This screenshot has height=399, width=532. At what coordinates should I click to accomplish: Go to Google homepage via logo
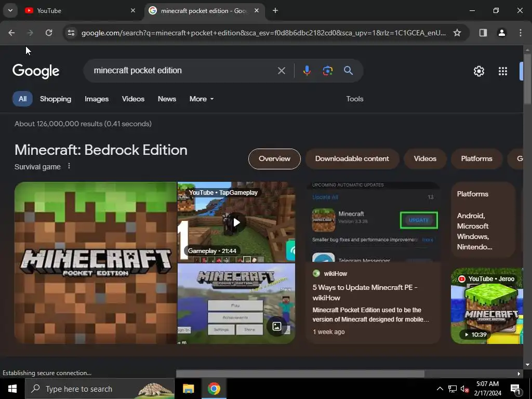tap(36, 71)
